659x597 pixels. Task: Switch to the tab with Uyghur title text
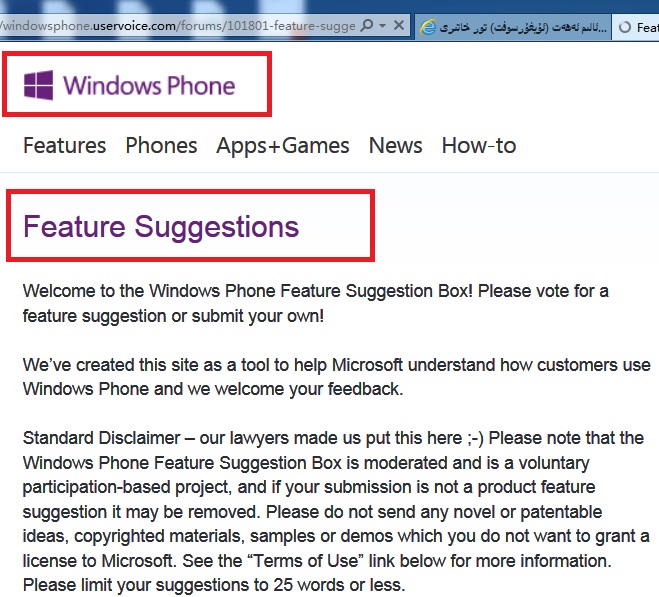point(513,27)
